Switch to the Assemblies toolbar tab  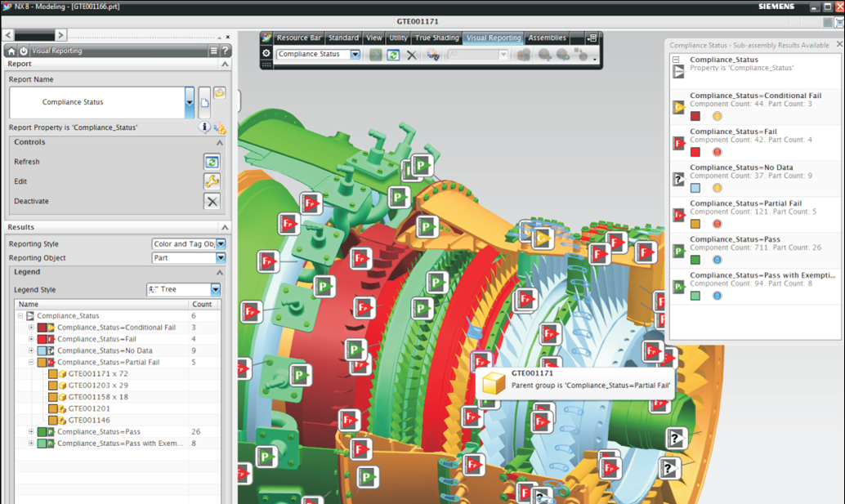(547, 38)
